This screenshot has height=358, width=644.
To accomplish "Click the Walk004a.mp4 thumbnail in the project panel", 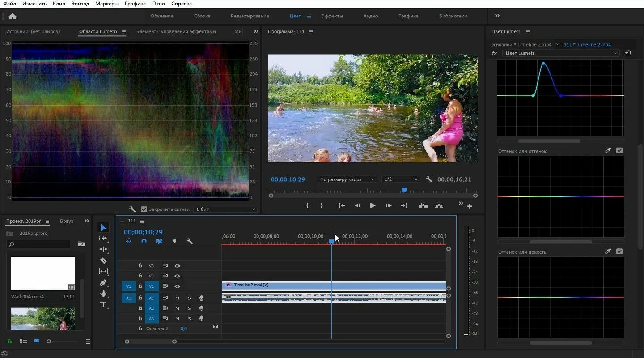I will 43,273.
